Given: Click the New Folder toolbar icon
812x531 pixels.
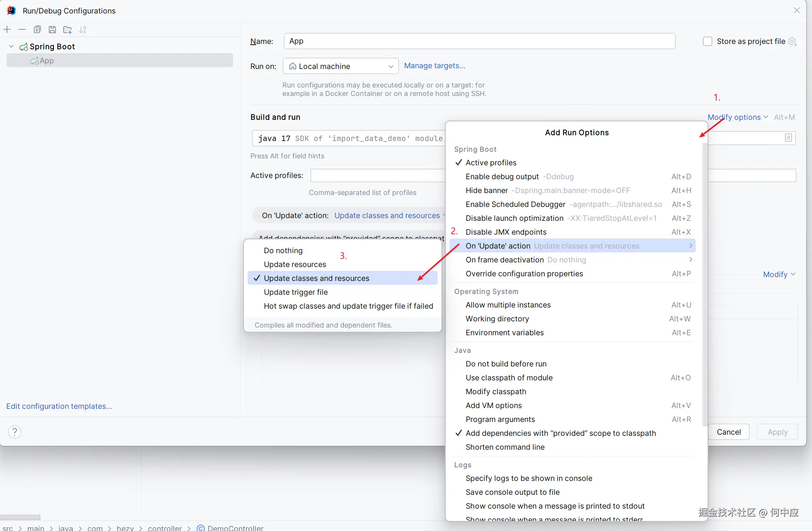Looking at the screenshot, I should point(67,30).
